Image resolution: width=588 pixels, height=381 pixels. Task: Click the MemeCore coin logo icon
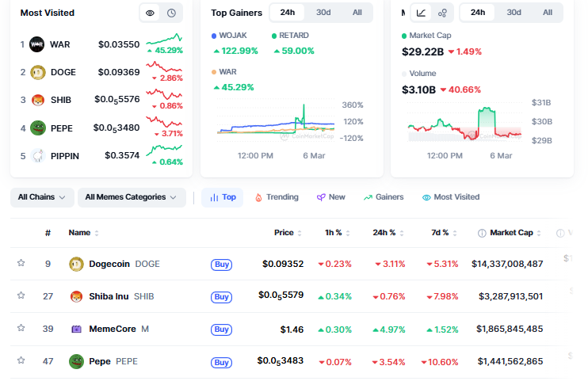coord(76,329)
